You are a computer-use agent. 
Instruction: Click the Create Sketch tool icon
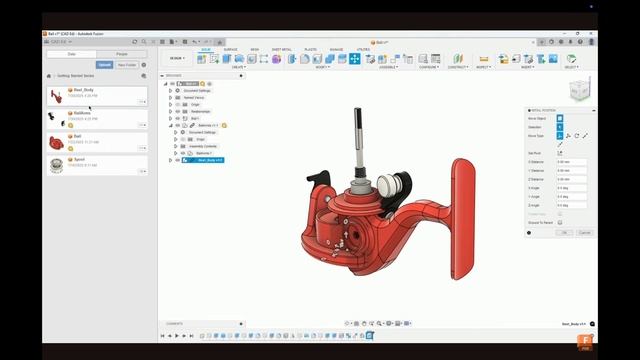pyautogui.click(x=214, y=59)
